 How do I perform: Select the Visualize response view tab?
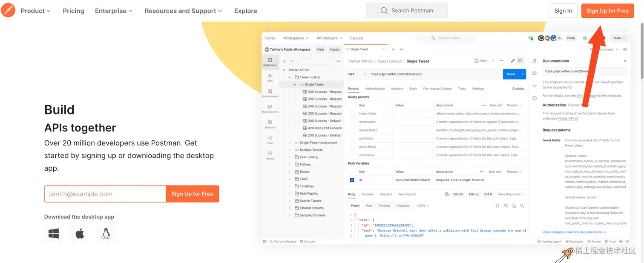coord(403,206)
